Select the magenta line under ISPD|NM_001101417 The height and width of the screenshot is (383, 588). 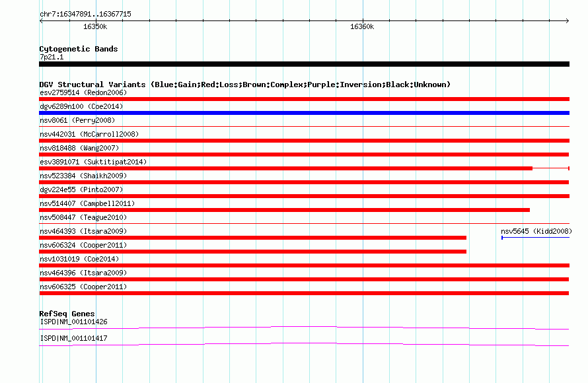pos(304,345)
